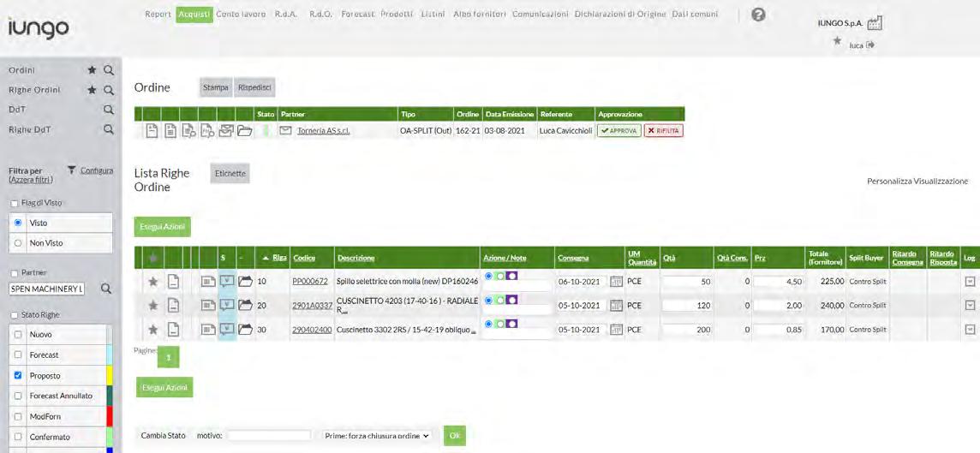980x453 pixels.
Task: Enable the Partner filter checkbox
Action: coord(14,273)
